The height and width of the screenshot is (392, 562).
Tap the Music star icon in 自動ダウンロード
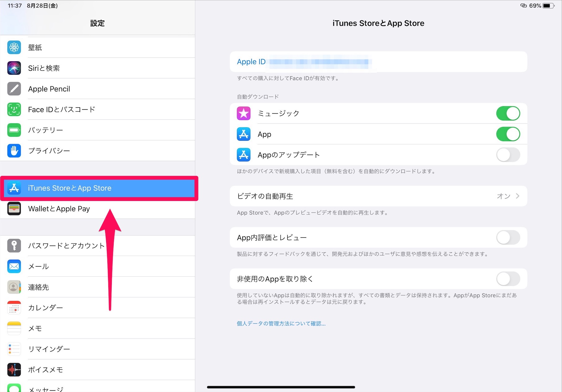tap(244, 113)
